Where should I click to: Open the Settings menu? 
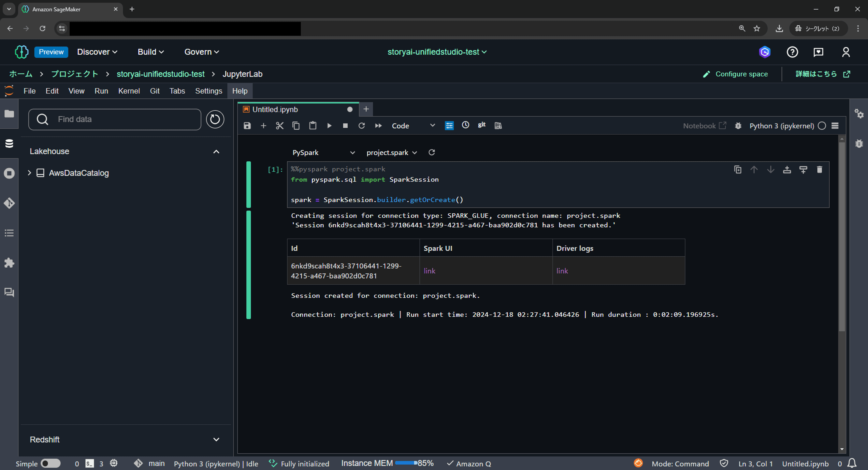[x=209, y=91]
